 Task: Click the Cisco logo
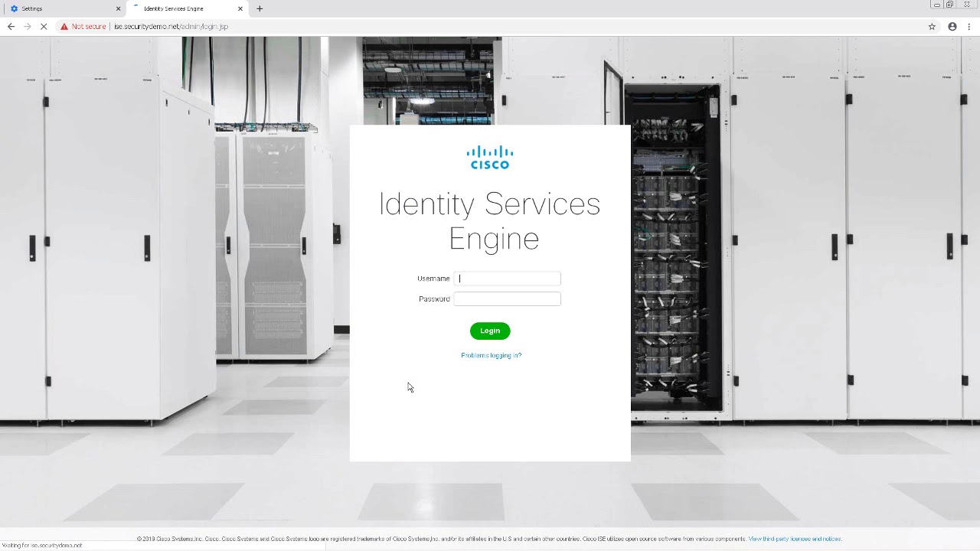coord(490,157)
